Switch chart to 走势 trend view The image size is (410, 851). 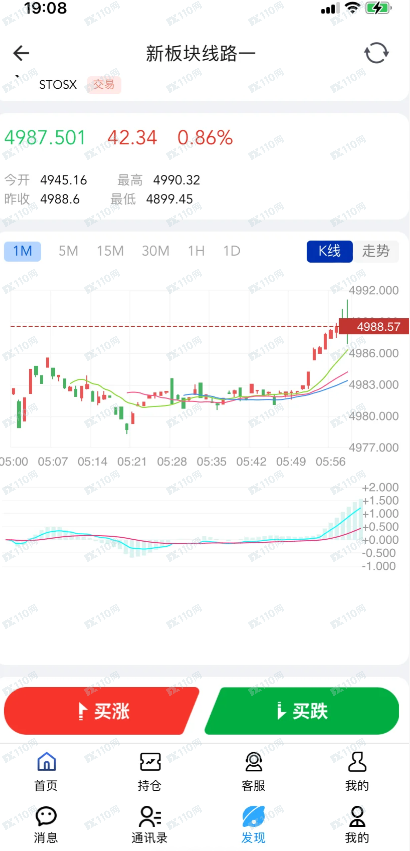click(376, 251)
